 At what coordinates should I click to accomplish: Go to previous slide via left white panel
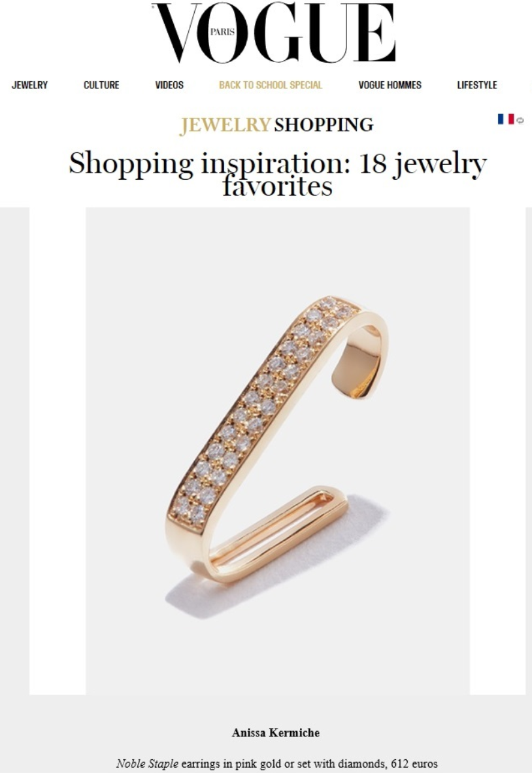click(x=58, y=451)
